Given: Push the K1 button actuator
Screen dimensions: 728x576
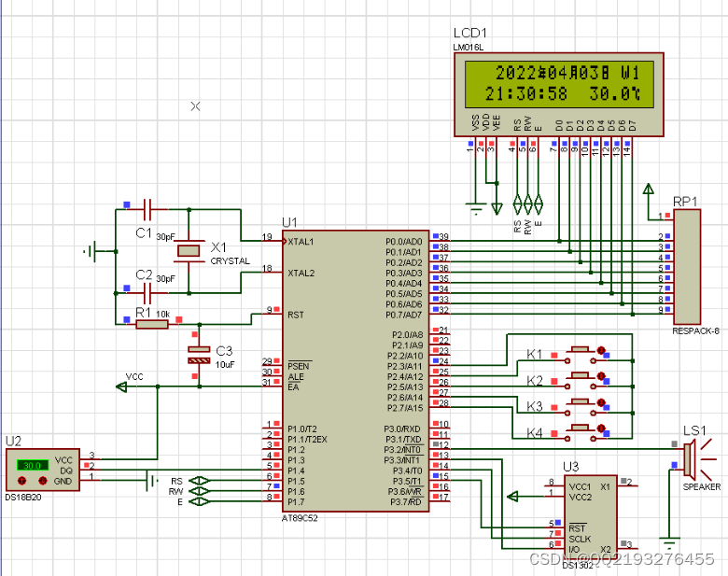Looking at the screenshot, I should coord(580,349).
